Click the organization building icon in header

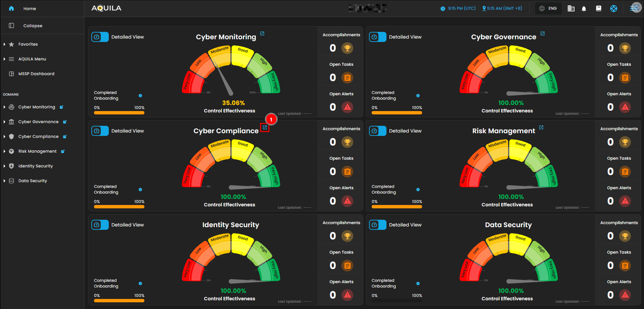pyautogui.click(x=571, y=9)
